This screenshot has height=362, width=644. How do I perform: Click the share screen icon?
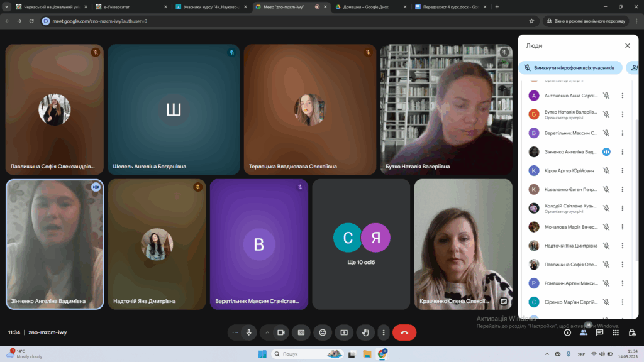(x=344, y=332)
